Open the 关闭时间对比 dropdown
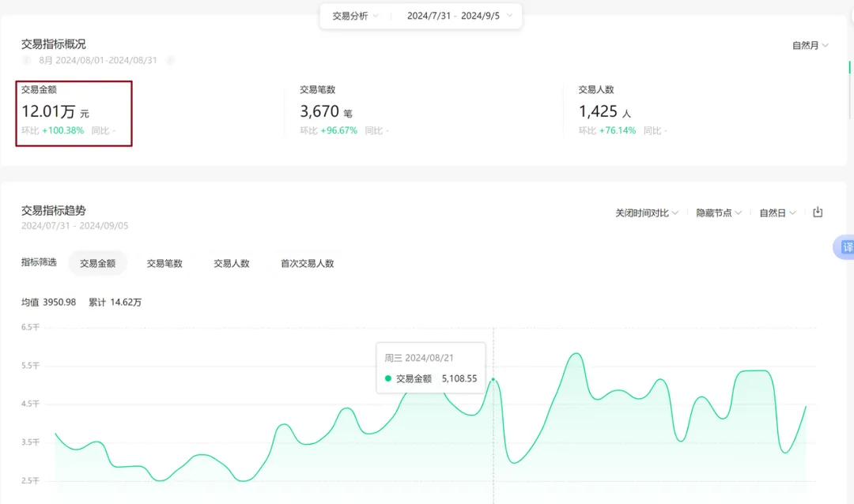This screenshot has height=504, width=854. pyautogui.click(x=647, y=213)
